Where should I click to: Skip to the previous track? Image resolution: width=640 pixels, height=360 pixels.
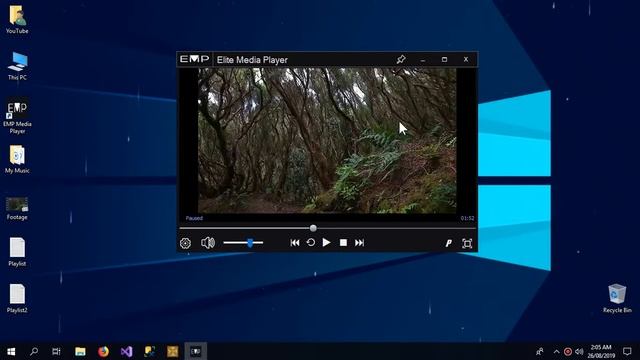[295, 242]
